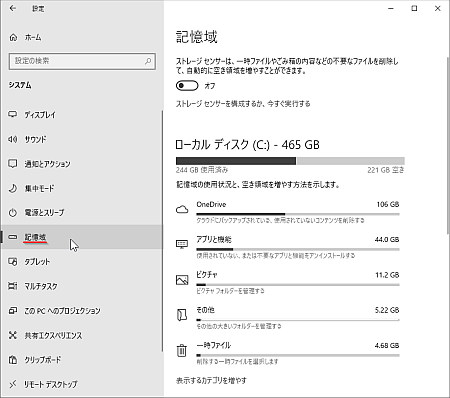The width and height of the screenshot is (450, 398).
Task: Open 集中モード settings
Action: coord(82,188)
